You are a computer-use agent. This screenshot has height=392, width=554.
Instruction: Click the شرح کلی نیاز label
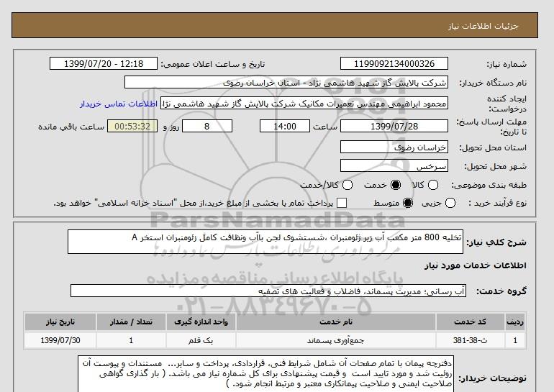[496, 242]
